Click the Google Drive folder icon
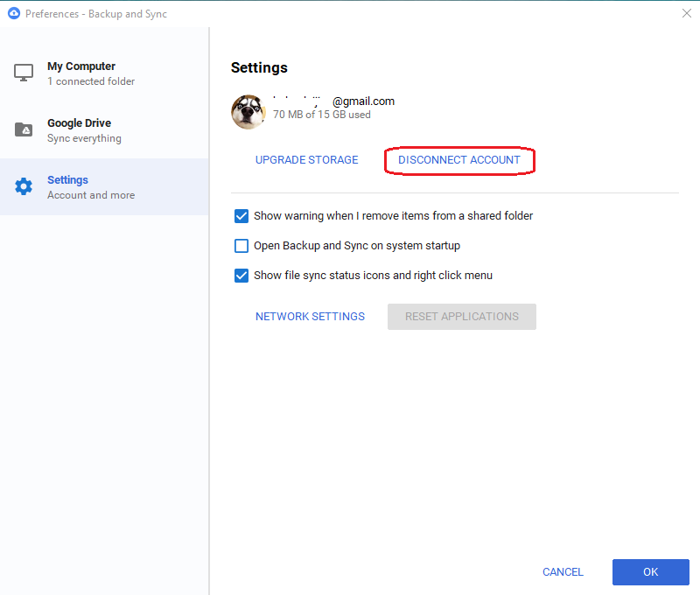 23,129
